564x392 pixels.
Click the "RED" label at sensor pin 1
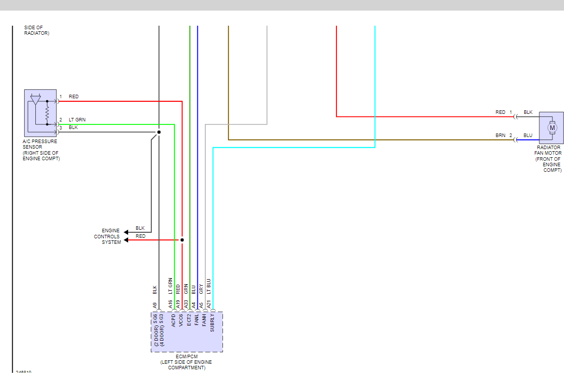point(74,97)
